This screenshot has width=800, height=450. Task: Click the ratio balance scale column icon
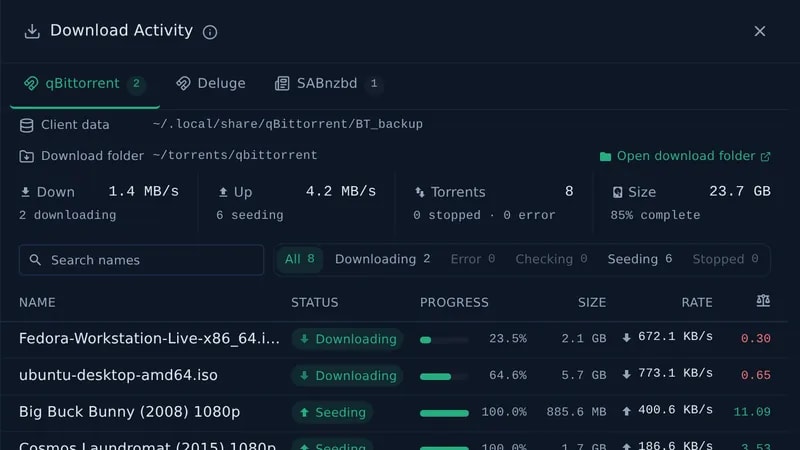(763, 301)
